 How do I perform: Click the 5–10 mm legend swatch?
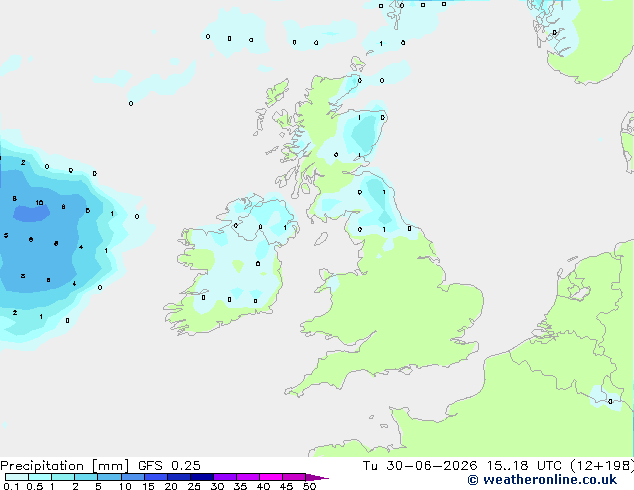[109, 477]
